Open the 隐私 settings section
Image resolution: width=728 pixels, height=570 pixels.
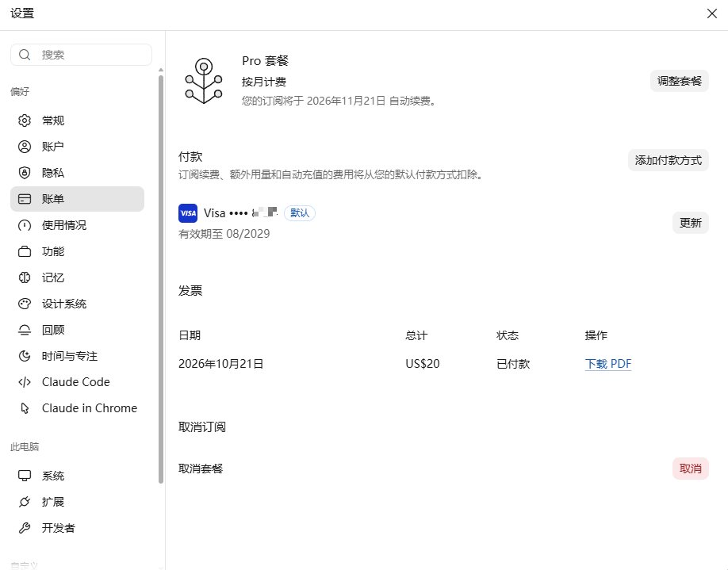pos(77,173)
